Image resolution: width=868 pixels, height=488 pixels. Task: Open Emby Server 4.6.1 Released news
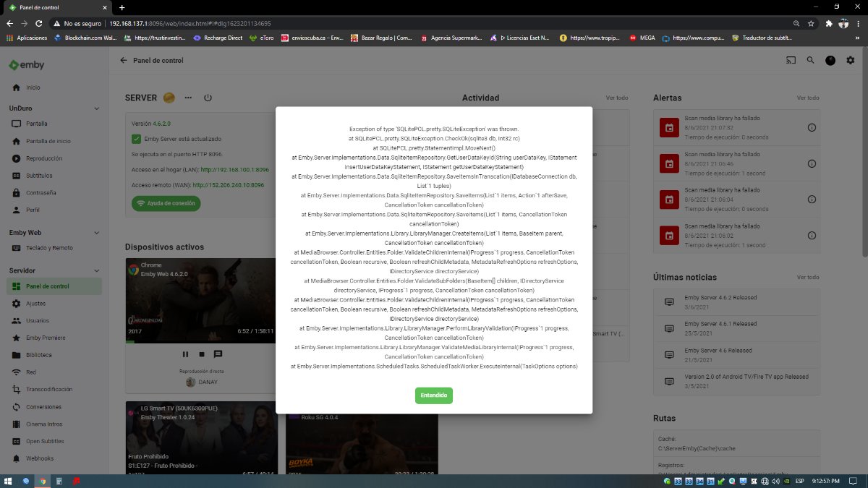[x=736, y=328]
